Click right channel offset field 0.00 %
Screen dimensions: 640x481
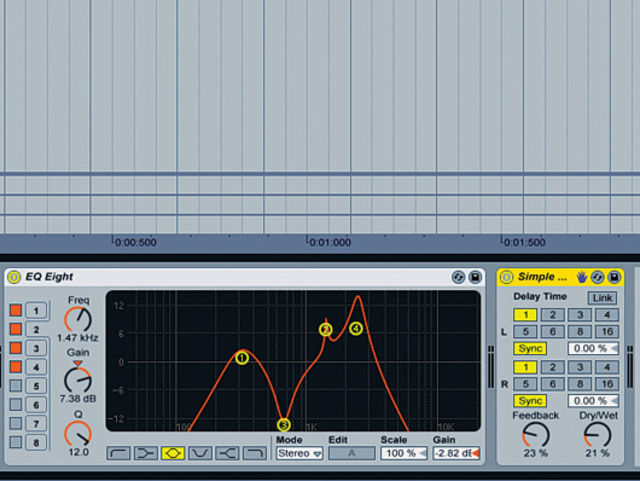click(x=593, y=401)
